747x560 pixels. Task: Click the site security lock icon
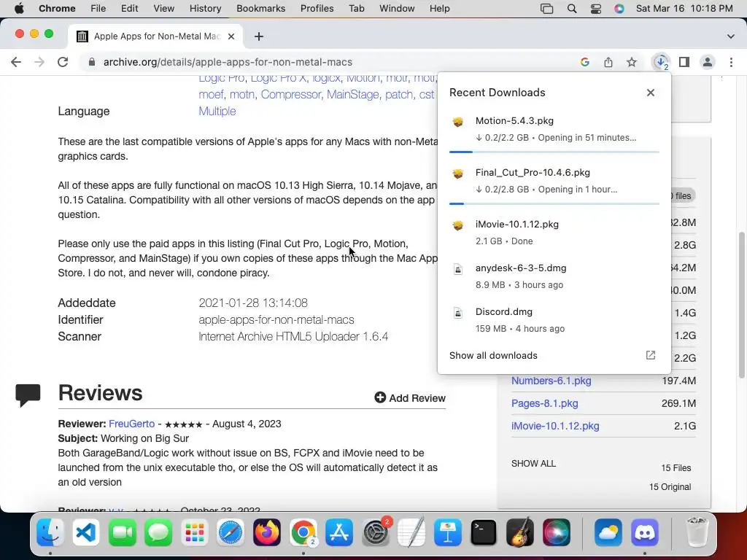click(x=92, y=62)
